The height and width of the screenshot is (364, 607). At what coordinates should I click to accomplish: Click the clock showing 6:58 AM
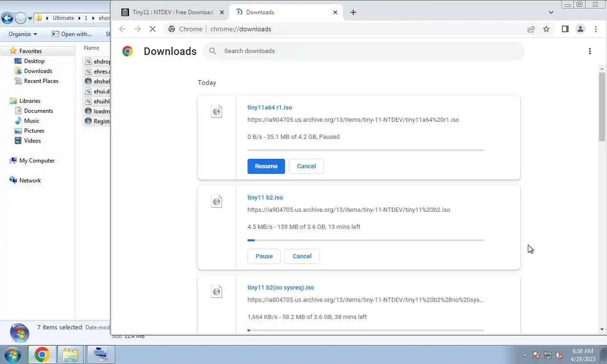click(x=583, y=355)
